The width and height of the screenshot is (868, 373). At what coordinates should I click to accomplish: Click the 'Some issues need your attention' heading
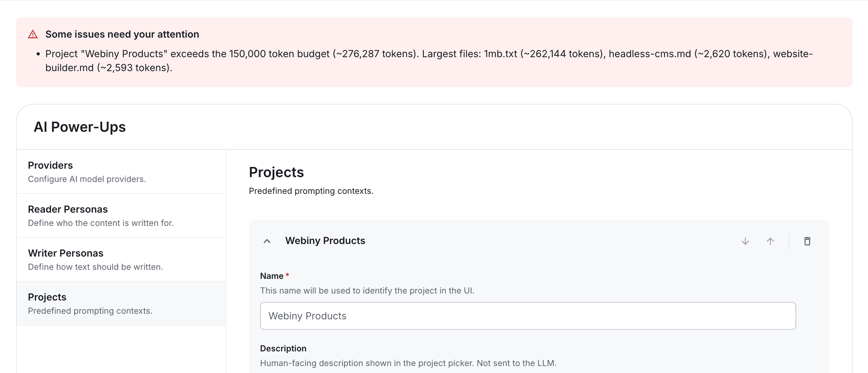[122, 34]
